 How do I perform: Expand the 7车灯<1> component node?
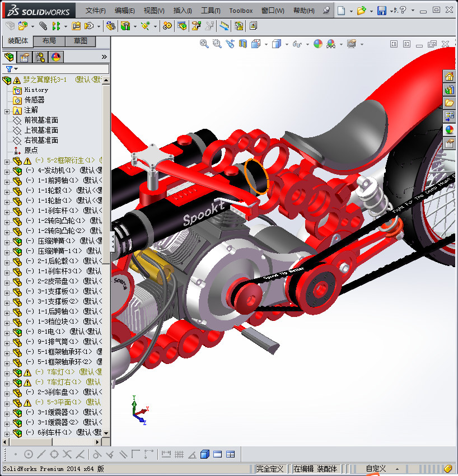pyautogui.click(x=7, y=374)
